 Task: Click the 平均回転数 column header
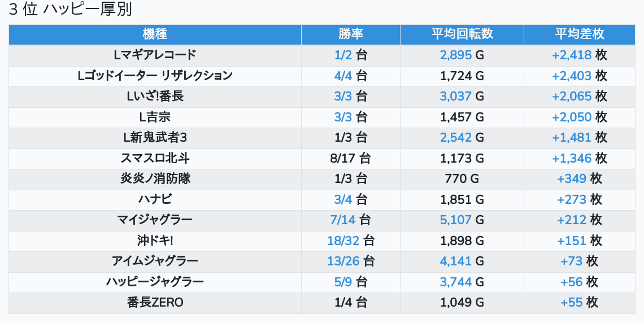(x=462, y=34)
